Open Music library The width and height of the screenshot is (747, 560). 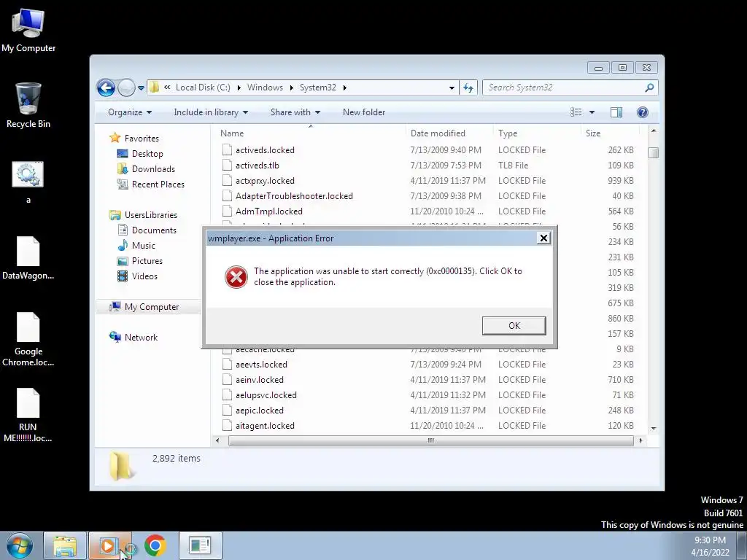click(136, 246)
